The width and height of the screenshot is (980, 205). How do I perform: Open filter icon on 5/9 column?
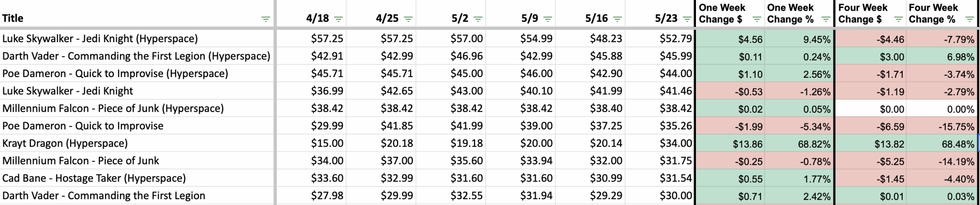(x=548, y=19)
